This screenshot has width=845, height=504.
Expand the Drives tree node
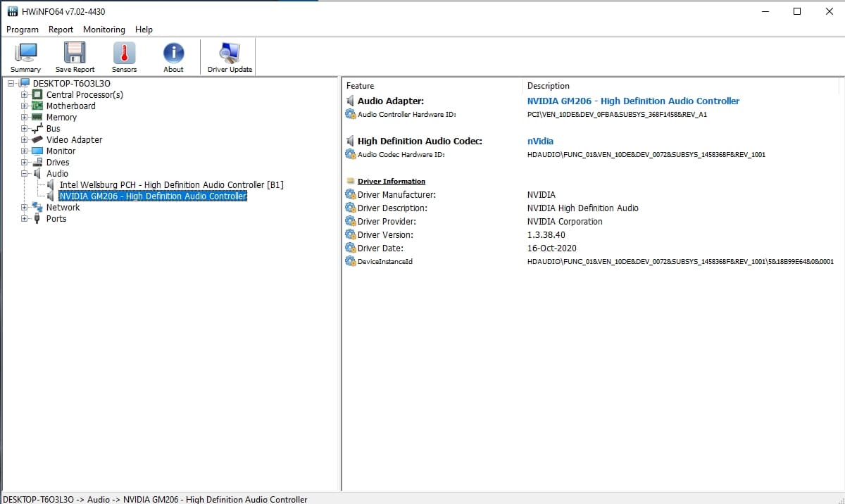coord(25,162)
